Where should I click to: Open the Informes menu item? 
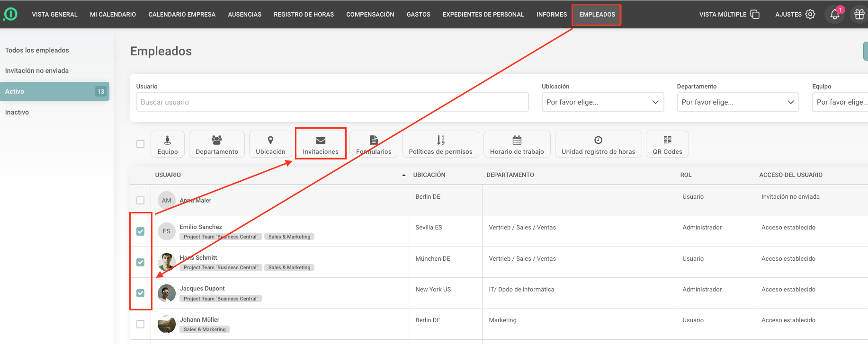pyautogui.click(x=551, y=15)
